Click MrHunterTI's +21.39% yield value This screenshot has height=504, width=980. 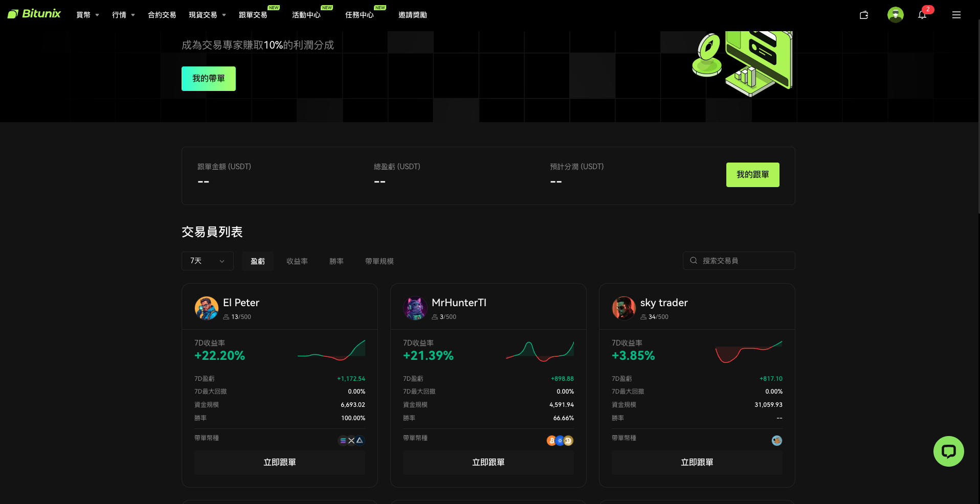point(428,356)
